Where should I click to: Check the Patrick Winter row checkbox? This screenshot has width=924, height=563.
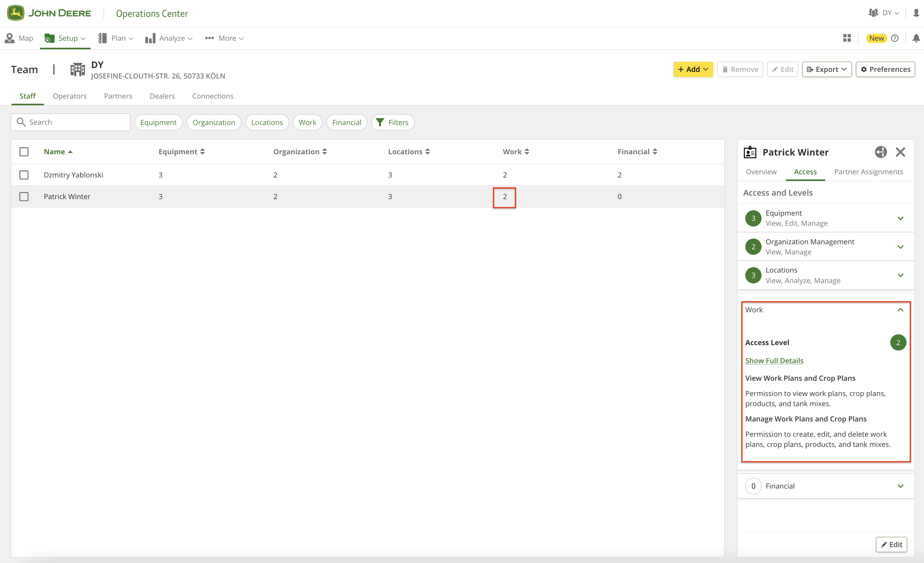pyautogui.click(x=24, y=197)
